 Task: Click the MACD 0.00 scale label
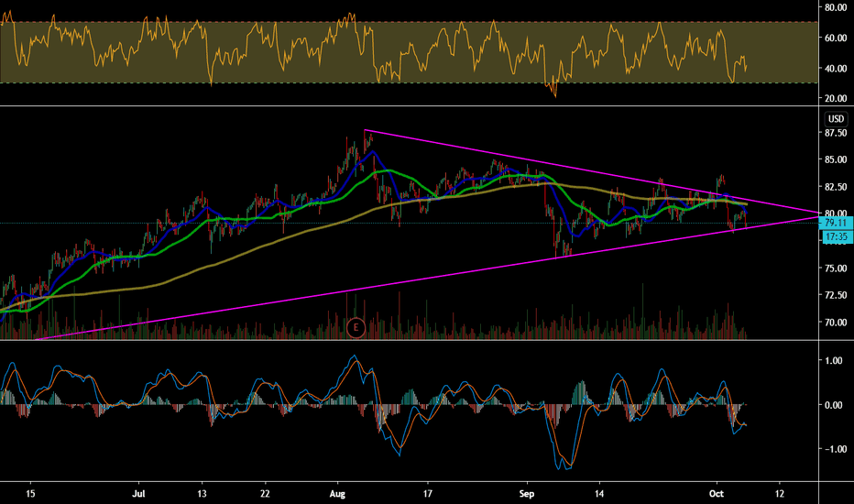coord(834,405)
